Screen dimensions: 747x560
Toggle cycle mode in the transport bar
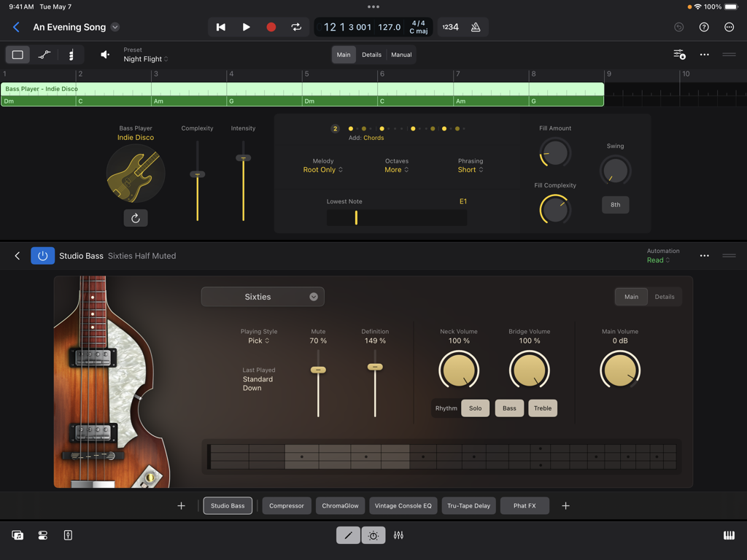[296, 26]
